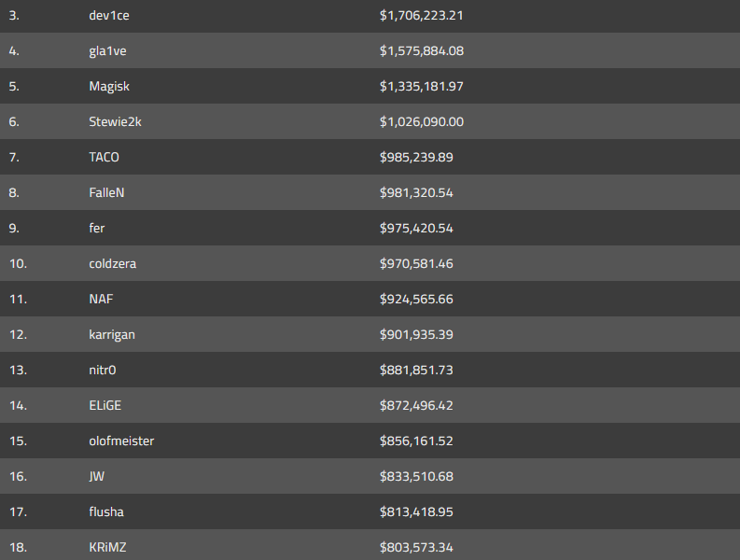Select Magisk in the earnings list
This screenshot has height=560, width=740.
(x=109, y=87)
